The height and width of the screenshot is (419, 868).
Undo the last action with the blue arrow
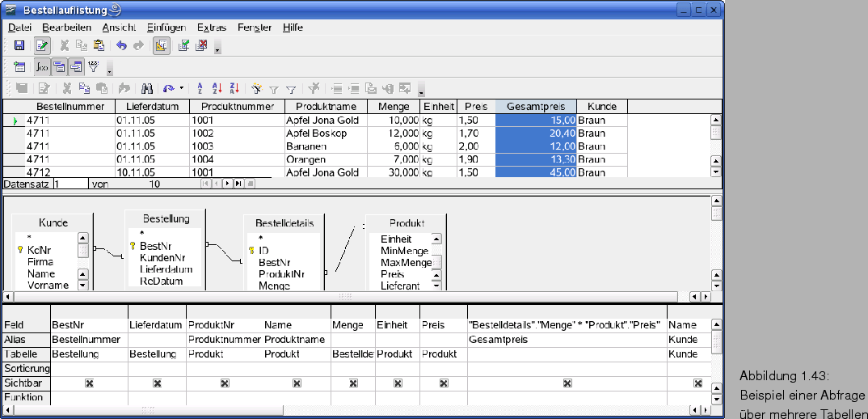pyautogui.click(x=121, y=45)
